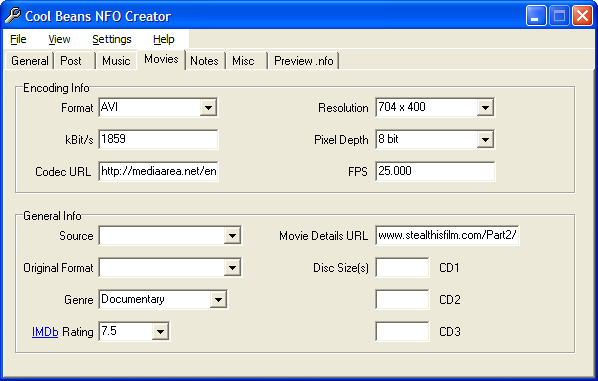This screenshot has height=381, width=598.
Task: Switch to the General tab
Action: coord(29,61)
